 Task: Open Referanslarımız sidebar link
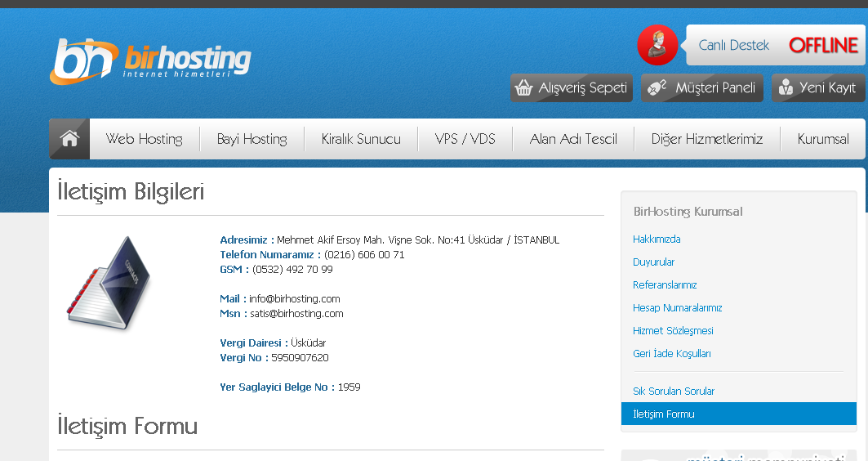click(665, 284)
